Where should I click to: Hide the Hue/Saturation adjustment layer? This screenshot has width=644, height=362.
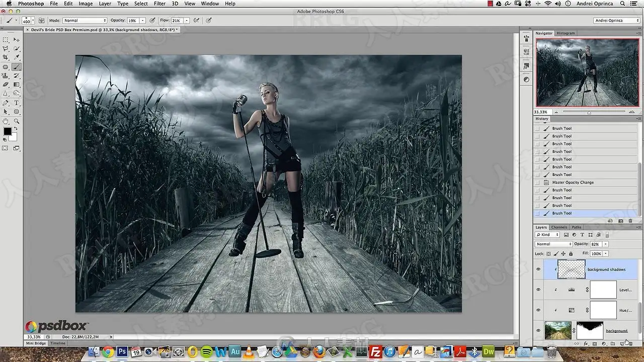(538, 310)
